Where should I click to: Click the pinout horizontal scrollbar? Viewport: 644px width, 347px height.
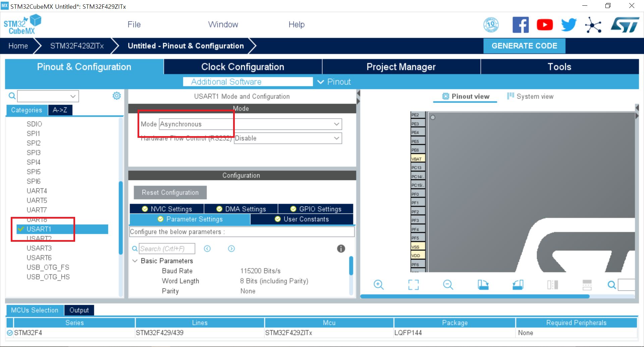(475, 296)
